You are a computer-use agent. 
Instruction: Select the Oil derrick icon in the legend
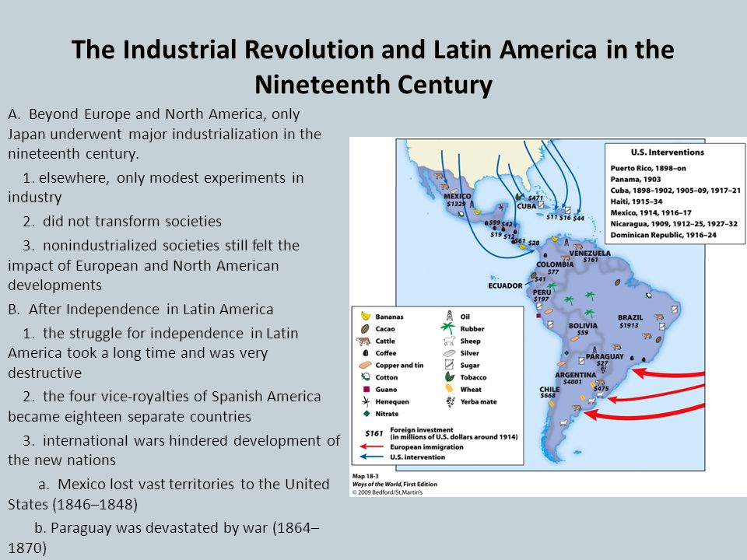449,316
